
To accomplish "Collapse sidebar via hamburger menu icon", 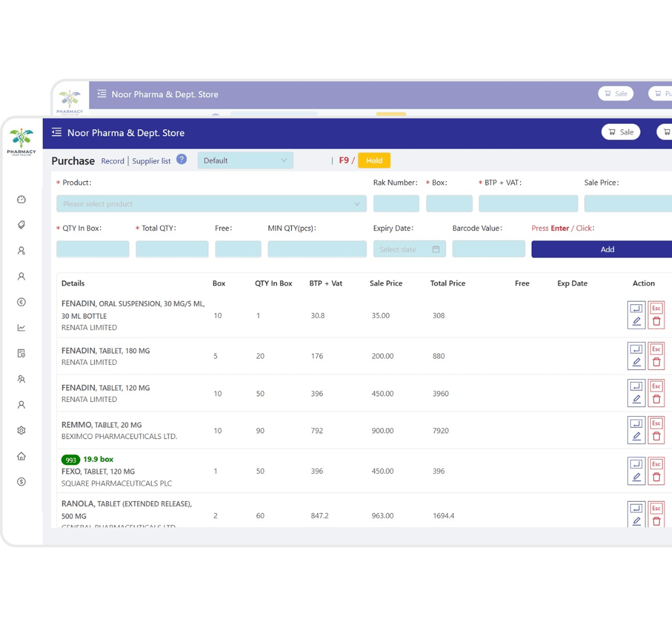I will 56,132.
